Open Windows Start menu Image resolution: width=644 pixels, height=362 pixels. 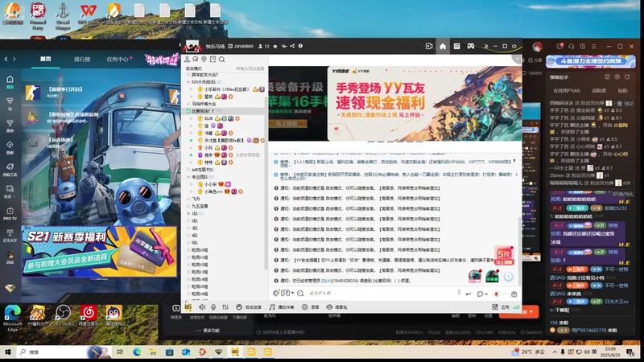coord(7,352)
